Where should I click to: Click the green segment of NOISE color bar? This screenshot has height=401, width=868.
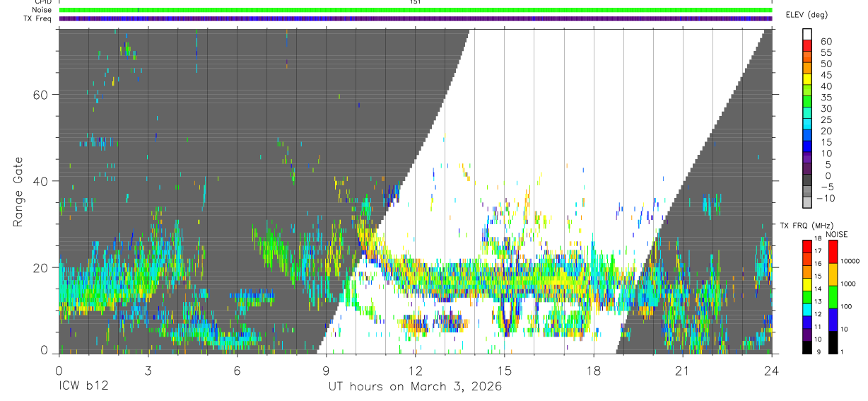833,296
